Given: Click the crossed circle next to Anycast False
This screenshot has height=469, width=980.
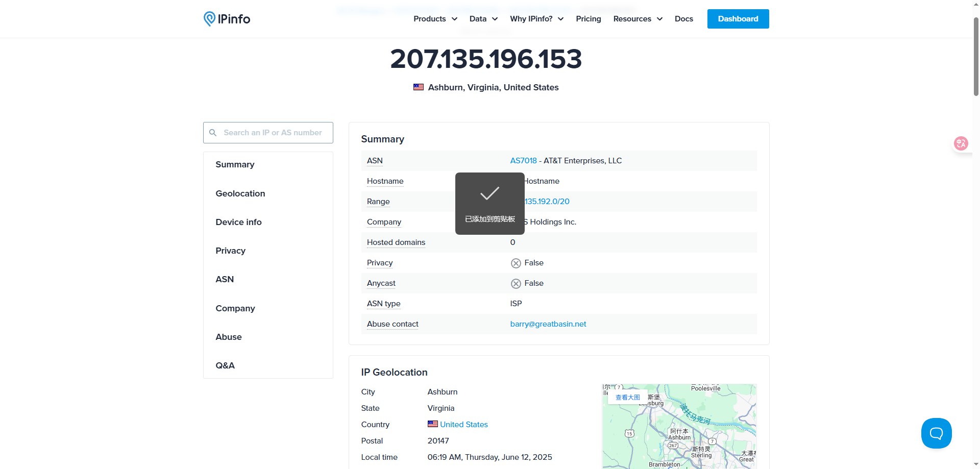Looking at the screenshot, I should (x=516, y=283).
